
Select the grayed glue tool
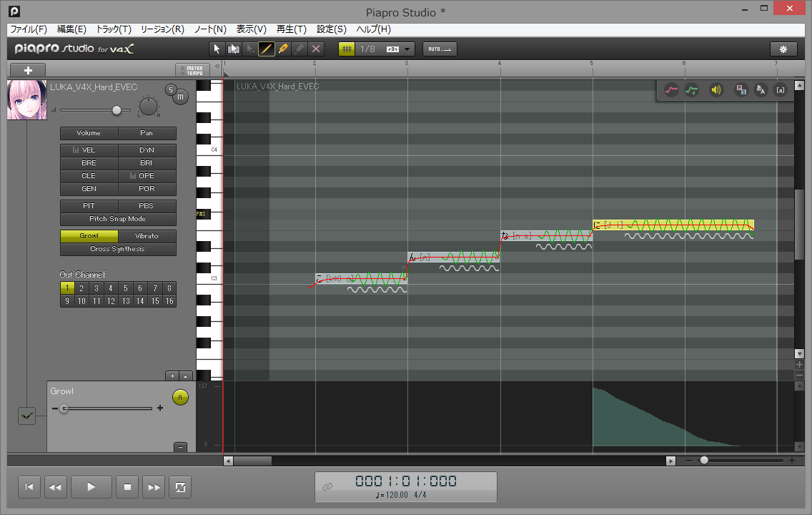[299, 49]
